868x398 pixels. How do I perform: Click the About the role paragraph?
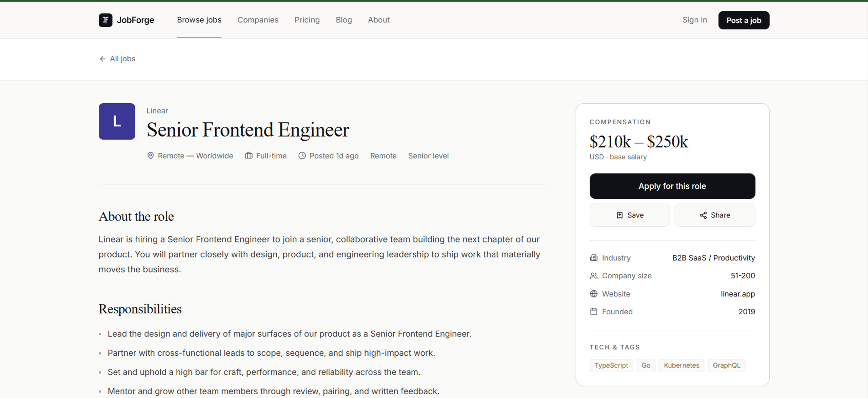(319, 254)
